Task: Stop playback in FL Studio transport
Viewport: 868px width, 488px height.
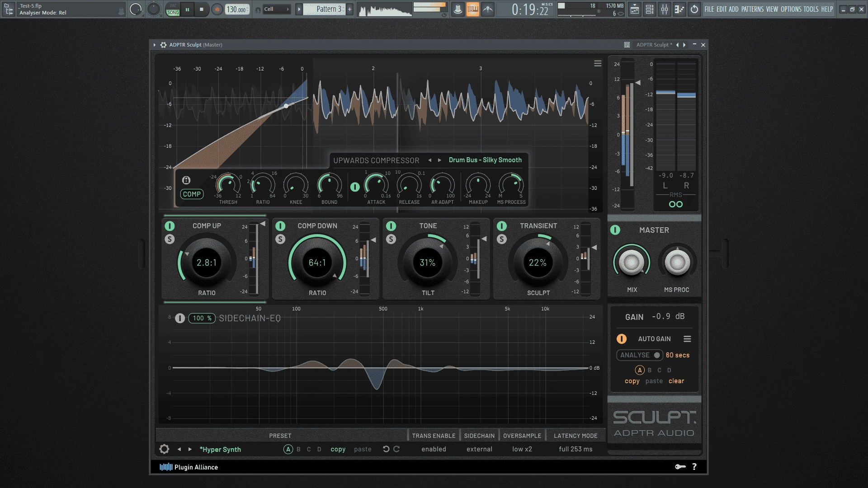Action: (x=202, y=9)
